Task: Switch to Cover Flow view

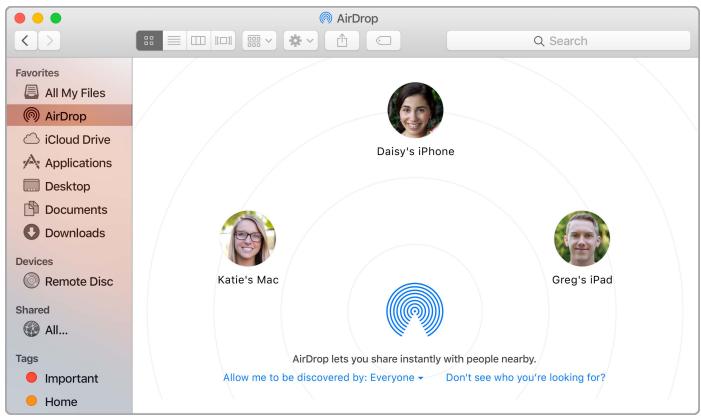Action: click(223, 41)
